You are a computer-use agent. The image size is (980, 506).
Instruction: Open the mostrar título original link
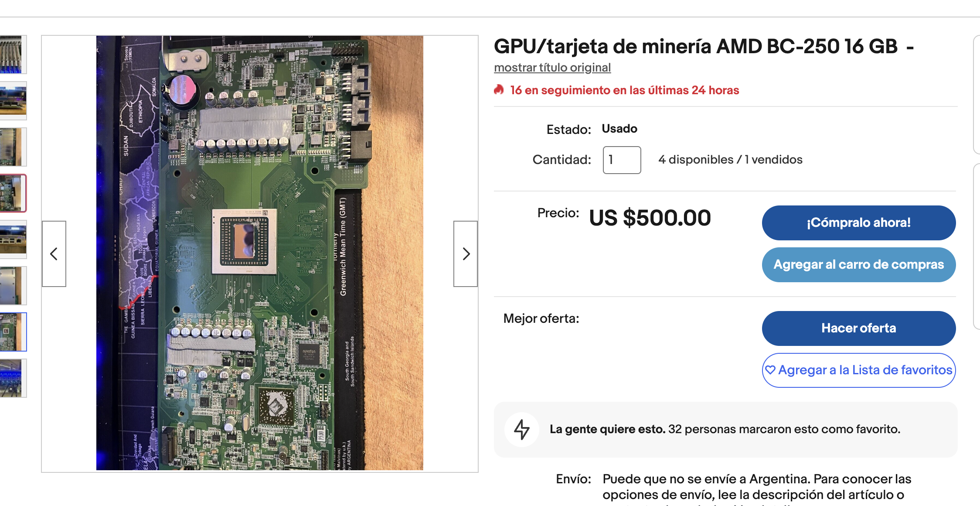point(552,68)
